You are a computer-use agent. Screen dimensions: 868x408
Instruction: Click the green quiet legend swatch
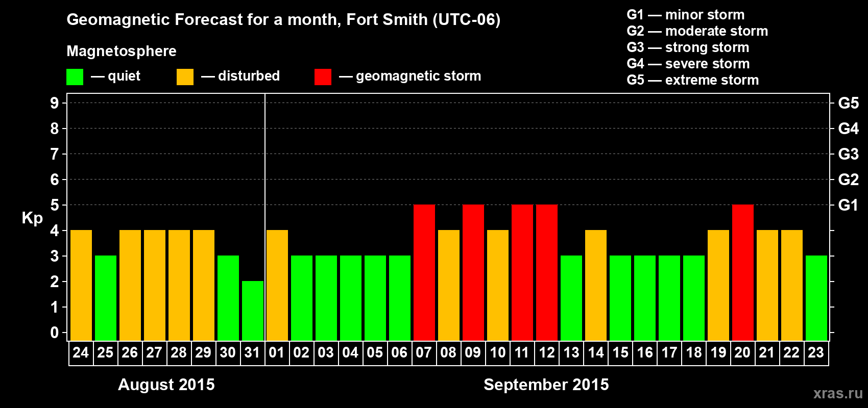click(75, 77)
